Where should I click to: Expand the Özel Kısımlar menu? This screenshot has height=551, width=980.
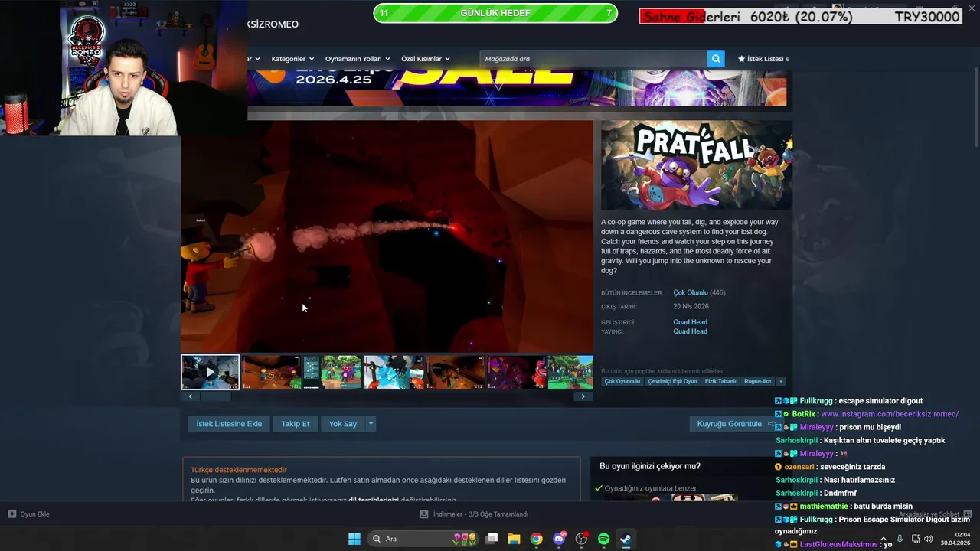(x=426, y=59)
